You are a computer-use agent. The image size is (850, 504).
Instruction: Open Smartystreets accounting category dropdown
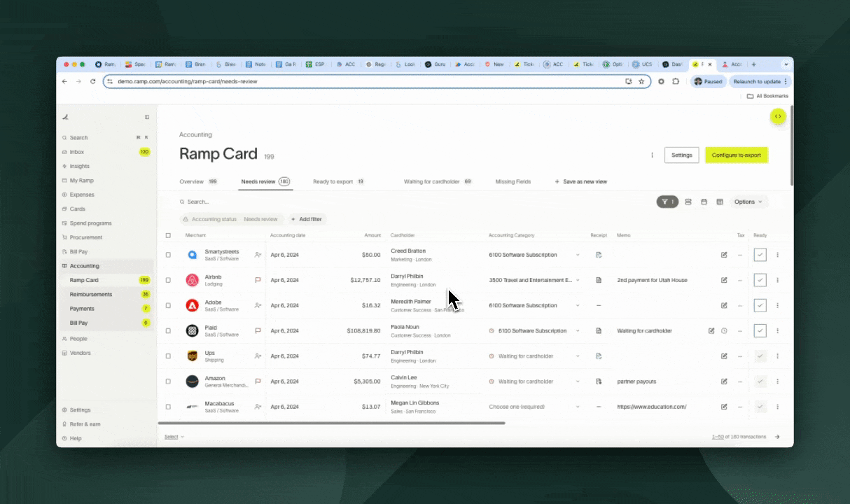[534, 255]
